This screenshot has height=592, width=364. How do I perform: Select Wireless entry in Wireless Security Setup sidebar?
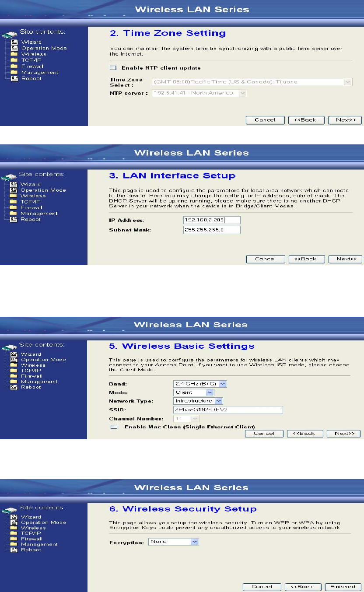coord(33,528)
